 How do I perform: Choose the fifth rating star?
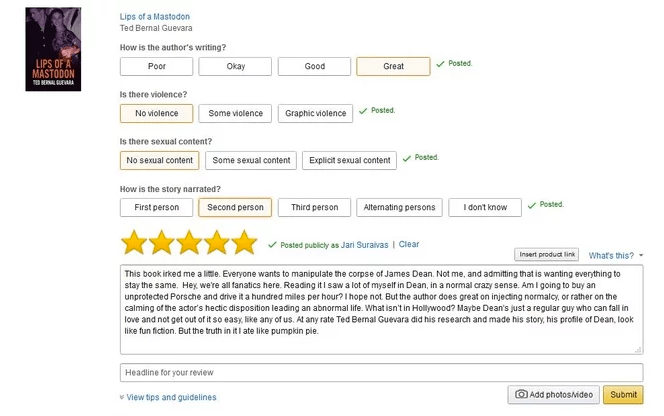point(245,243)
